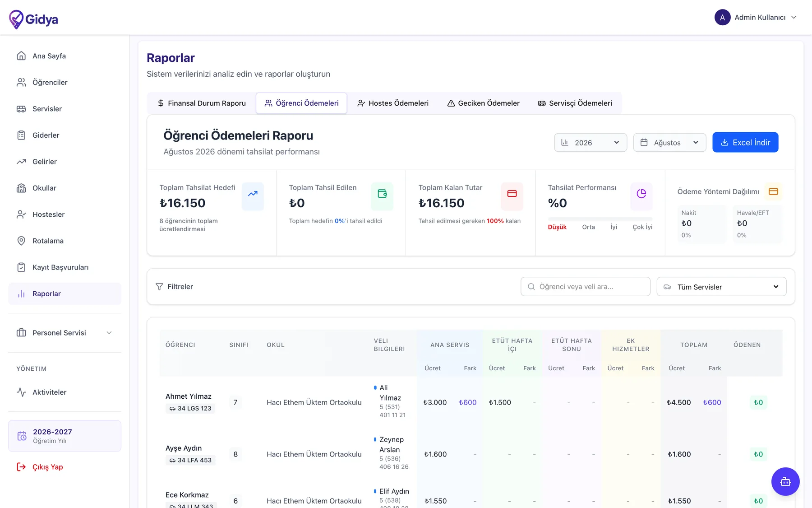Click the ₺0 paid badge for Ahmet Yılmaz

pos(758,402)
